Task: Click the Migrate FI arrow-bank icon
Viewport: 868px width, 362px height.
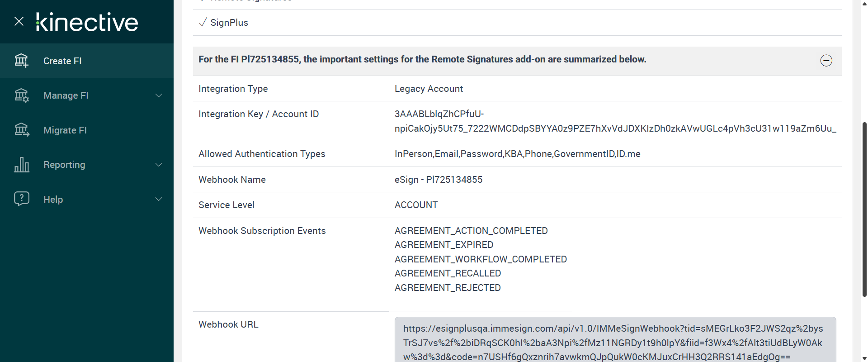Action: 21,130
